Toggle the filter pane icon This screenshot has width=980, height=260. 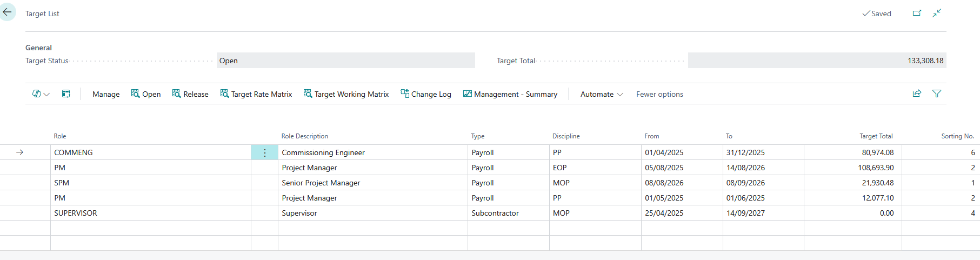point(937,94)
